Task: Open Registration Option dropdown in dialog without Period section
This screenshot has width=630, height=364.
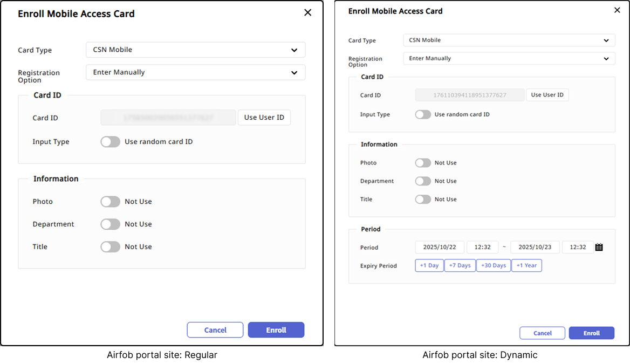Action: click(195, 72)
